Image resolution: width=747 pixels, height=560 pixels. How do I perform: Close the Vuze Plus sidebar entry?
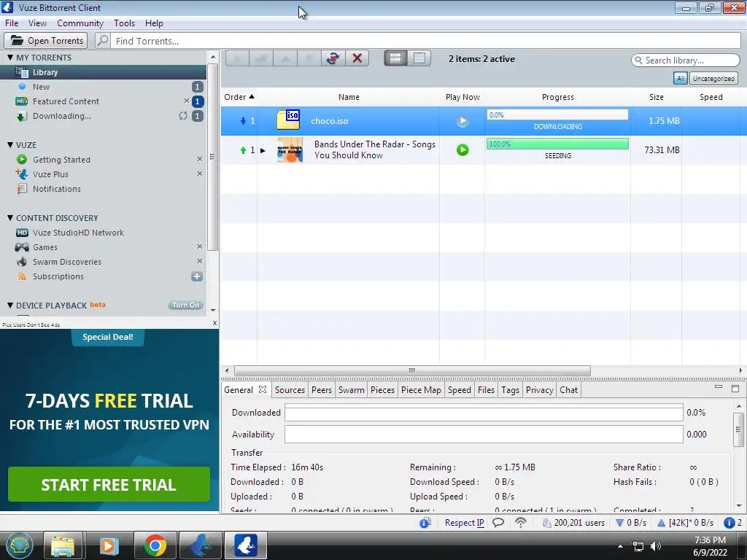[200, 174]
